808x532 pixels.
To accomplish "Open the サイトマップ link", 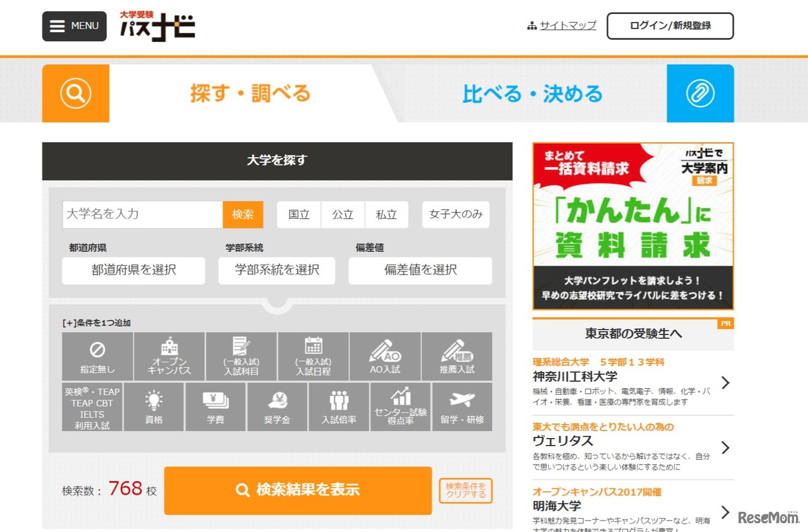I will [x=566, y=25].
